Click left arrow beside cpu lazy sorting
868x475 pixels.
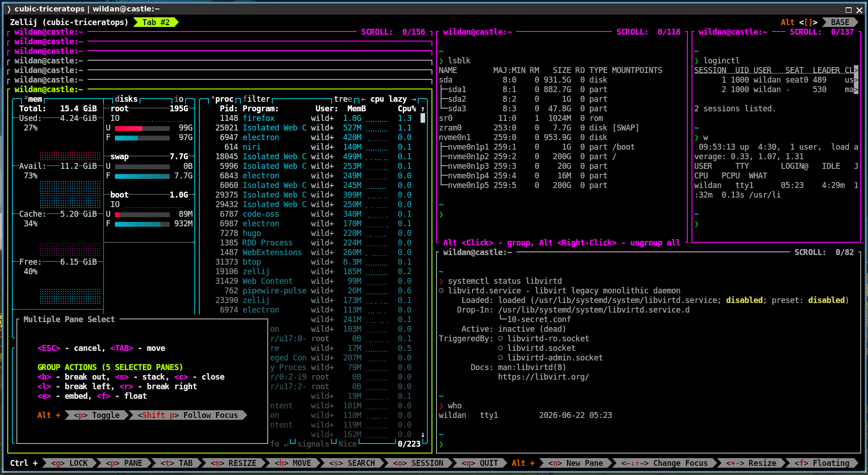coord(364,99)
